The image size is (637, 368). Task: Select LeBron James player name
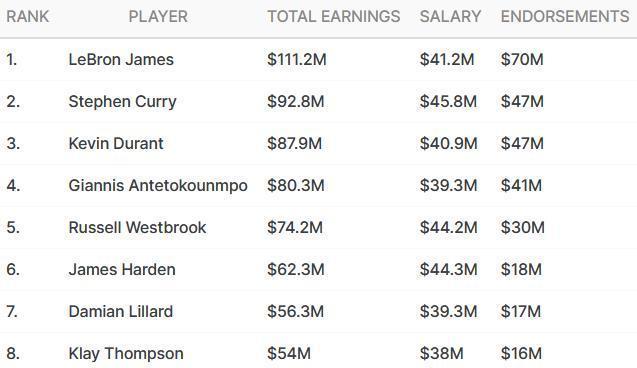[x=121, y=59]
